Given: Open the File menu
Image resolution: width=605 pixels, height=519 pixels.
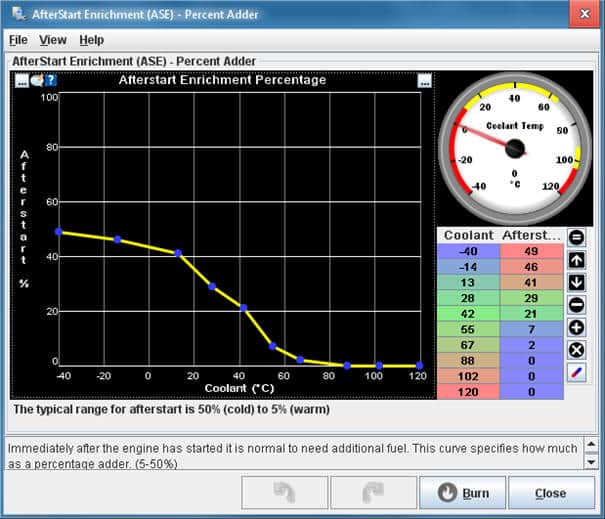Looking at the screenshot, I should point(18,40).
